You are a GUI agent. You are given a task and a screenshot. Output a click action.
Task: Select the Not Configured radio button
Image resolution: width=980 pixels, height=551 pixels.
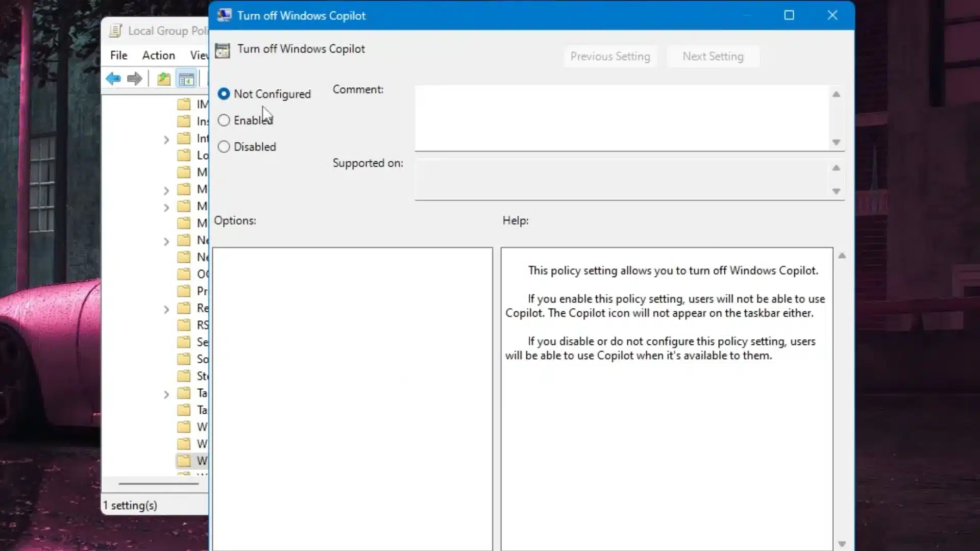(224, 94)
